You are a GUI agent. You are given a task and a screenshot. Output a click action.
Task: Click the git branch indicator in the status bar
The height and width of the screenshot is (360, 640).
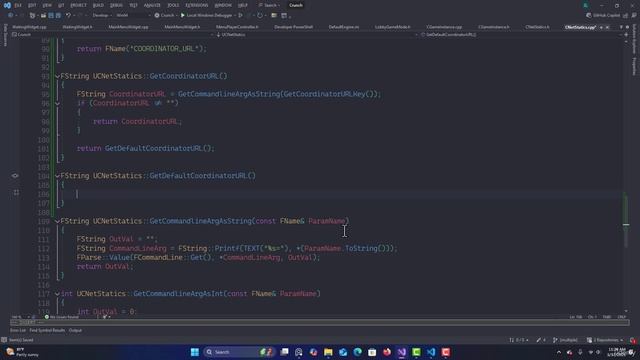tap(565, 340)
